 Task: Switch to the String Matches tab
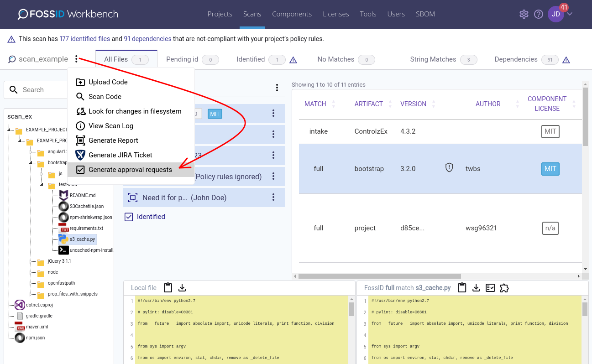443,59
